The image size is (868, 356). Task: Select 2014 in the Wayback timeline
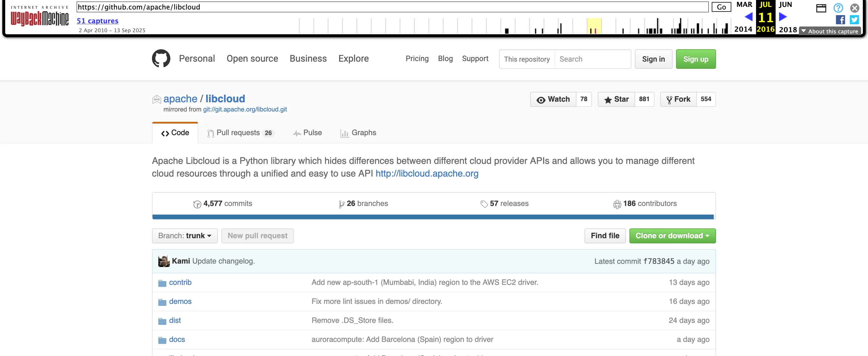pos(743,29)
